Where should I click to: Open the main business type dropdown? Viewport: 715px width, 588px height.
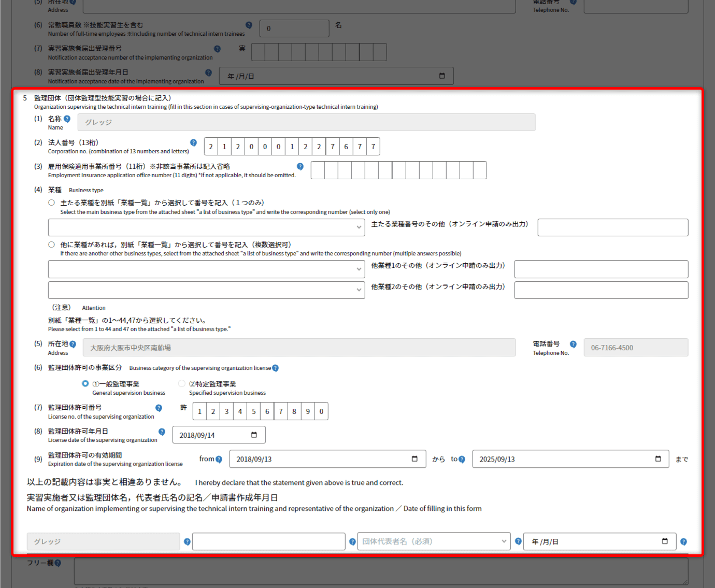[x=206, y=227]
